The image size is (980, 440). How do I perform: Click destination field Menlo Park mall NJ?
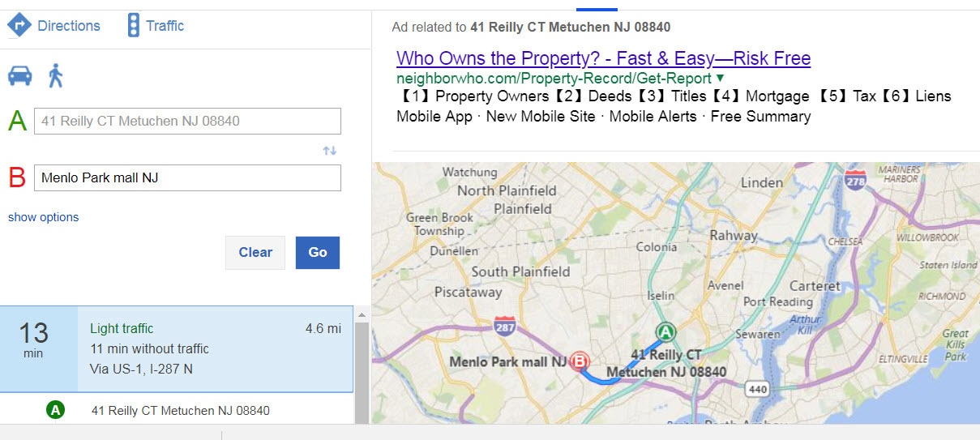coord(187,178)
